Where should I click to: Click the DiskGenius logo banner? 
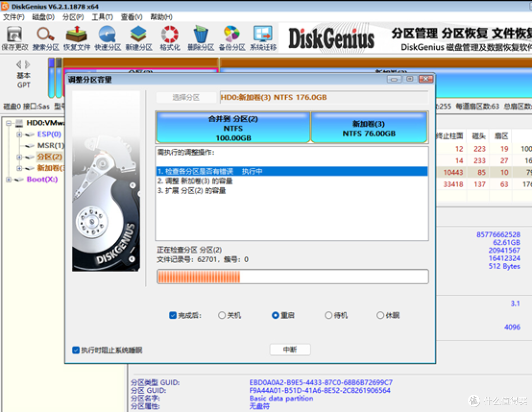[x=331, y=38]
